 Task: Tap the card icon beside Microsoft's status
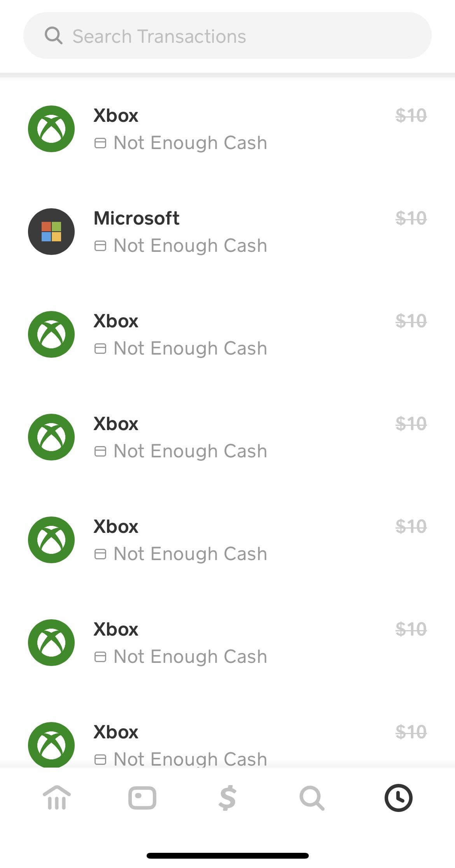(100, 246)
